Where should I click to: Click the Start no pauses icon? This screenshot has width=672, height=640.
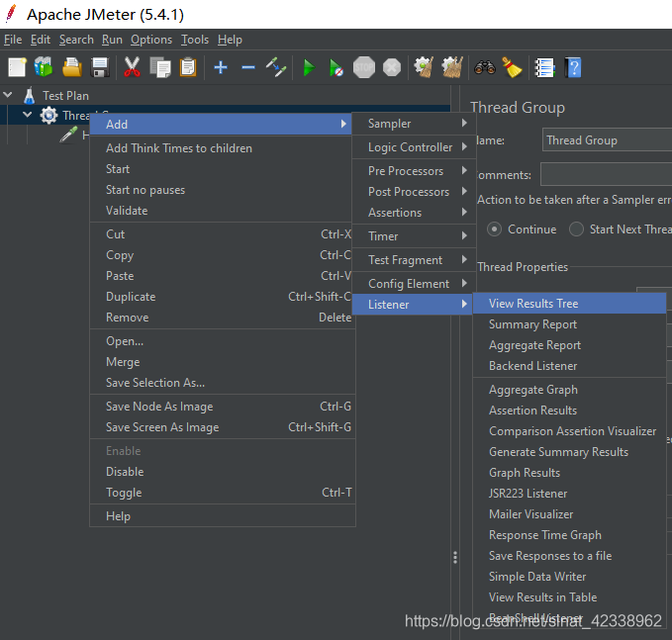click(x=336, y=67)
